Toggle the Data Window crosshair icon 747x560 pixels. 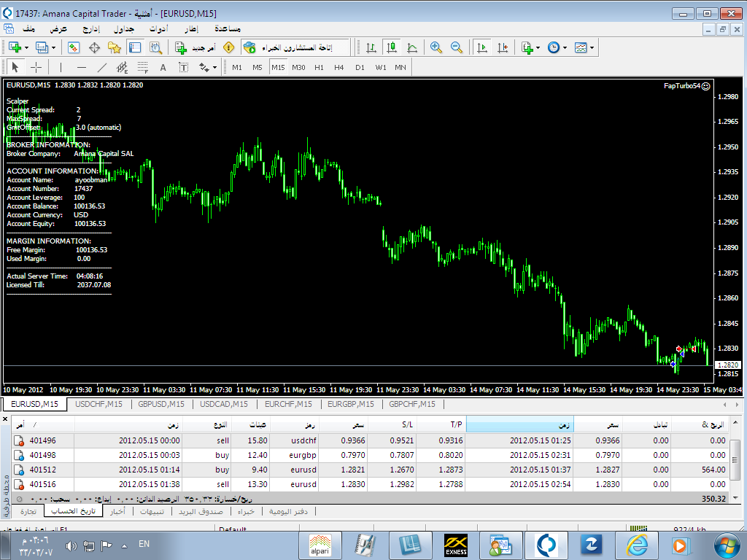tap(94, 47)
